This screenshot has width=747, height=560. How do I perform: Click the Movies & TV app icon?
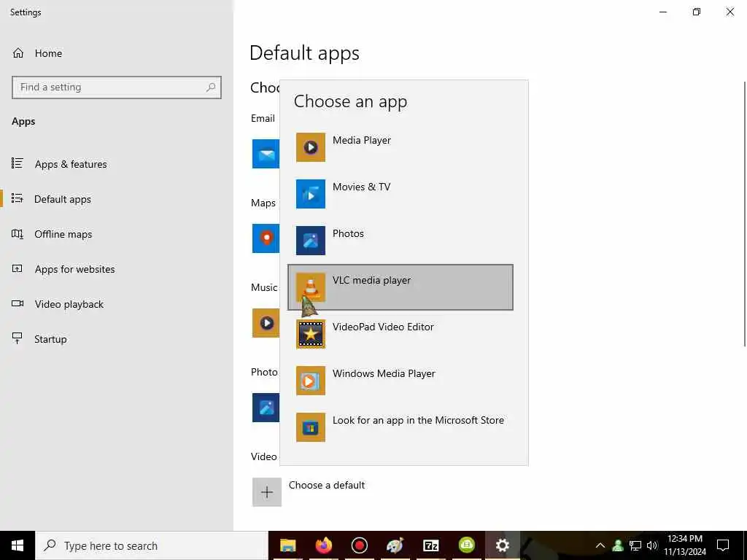pos(311,194)
